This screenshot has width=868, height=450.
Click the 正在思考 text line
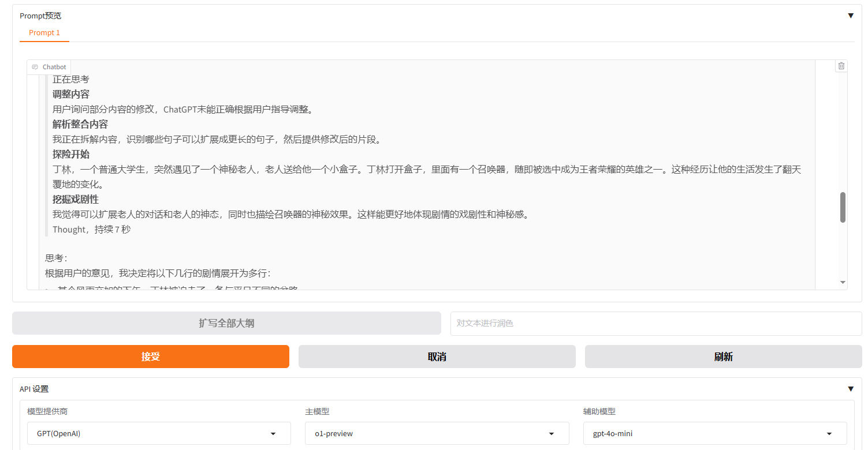pos(71,79)
